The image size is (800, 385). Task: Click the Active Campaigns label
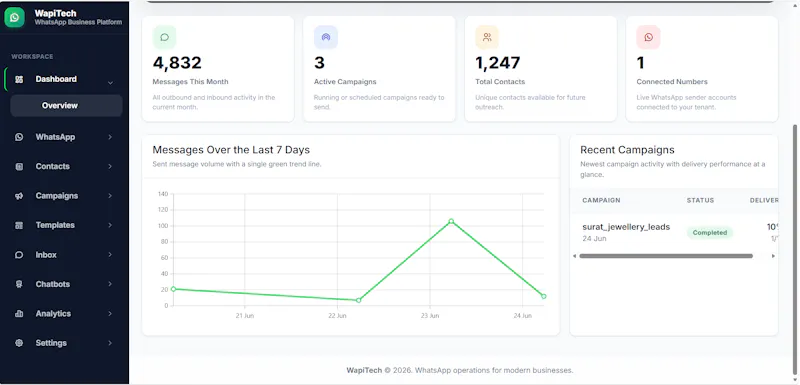pyautogui.click(x=345, y=82)
